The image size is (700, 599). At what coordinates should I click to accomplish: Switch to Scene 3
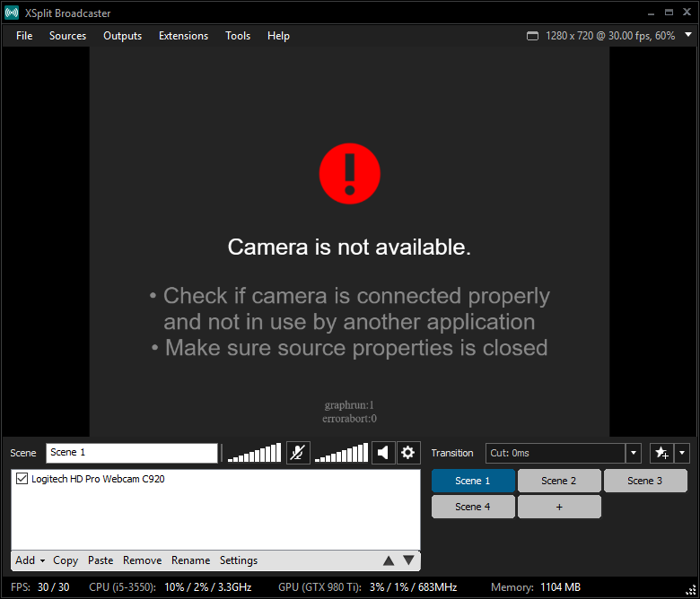(645, 481)
